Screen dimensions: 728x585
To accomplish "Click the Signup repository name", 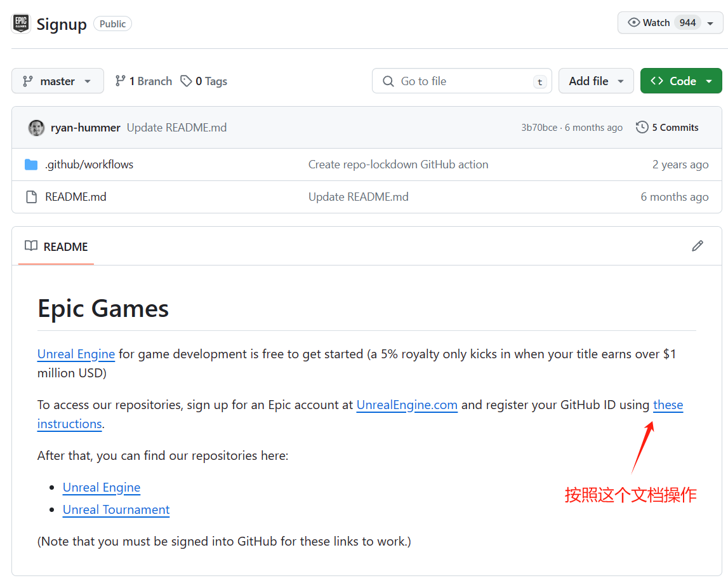I will click(62, 24).
